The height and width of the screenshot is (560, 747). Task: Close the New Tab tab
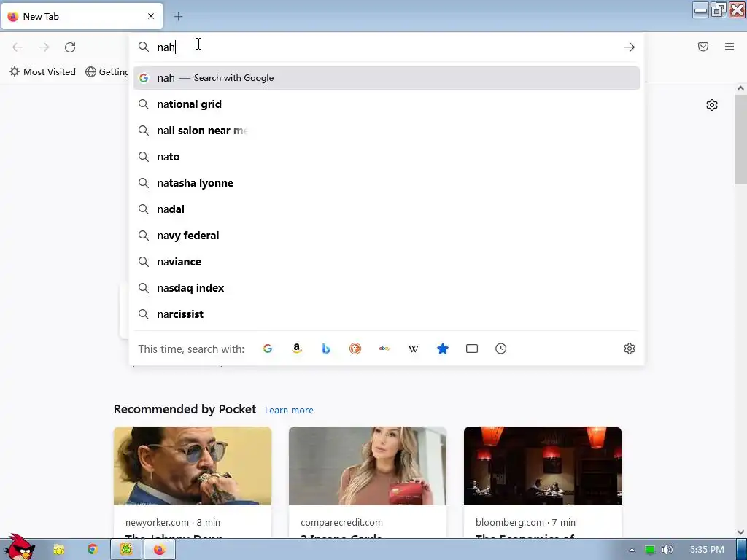pyautogui.click(x=151, y=16)
